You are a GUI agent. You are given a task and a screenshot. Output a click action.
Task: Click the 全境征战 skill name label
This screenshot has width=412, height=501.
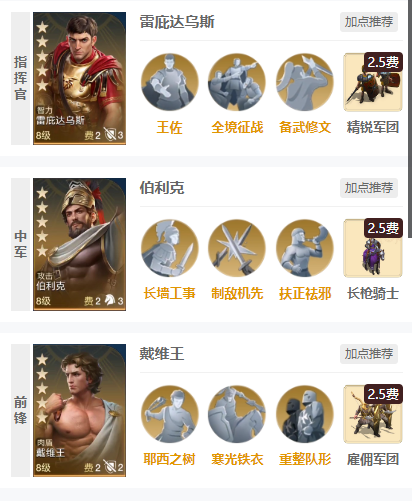coord(237,127)
